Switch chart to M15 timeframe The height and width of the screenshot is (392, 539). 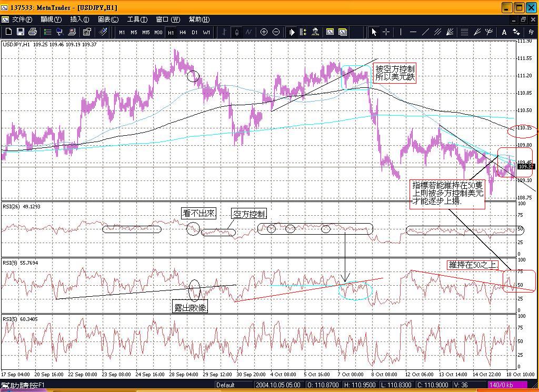(146, 32)
